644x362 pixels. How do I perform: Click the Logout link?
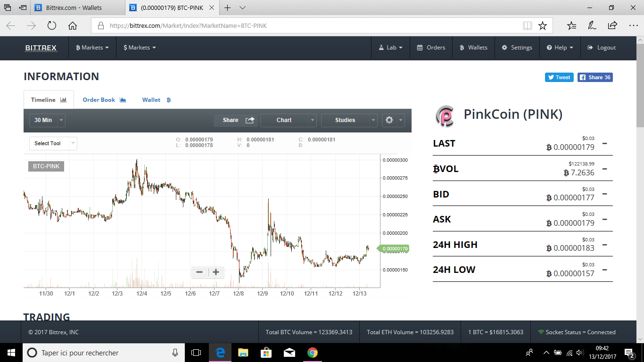[x=602, y=48]
